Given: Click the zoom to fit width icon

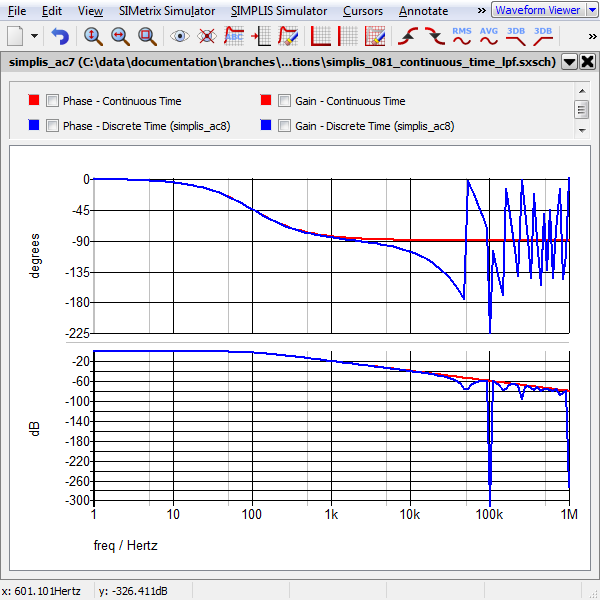Looking at the screenshot, I should click(x=120, y=36).
